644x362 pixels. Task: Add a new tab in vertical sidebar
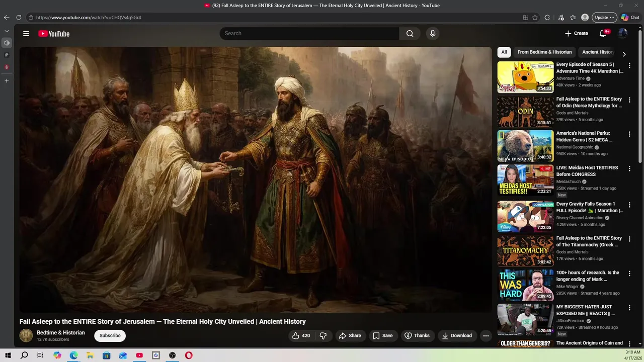(x=7, y=80)
